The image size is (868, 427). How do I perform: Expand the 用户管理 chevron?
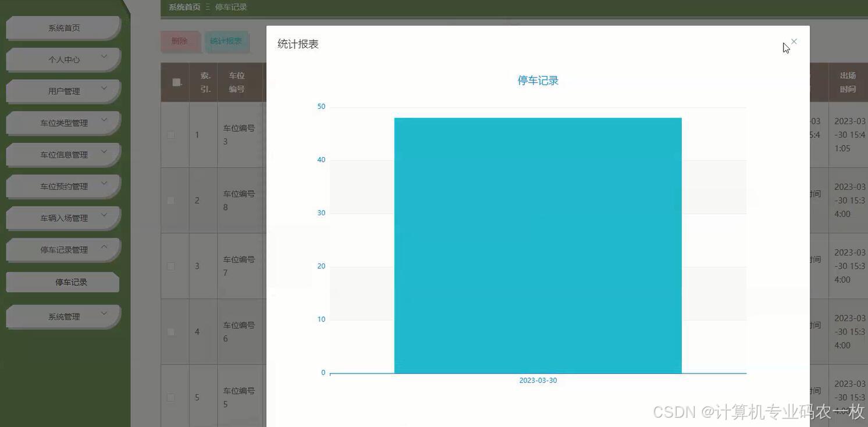104,88
